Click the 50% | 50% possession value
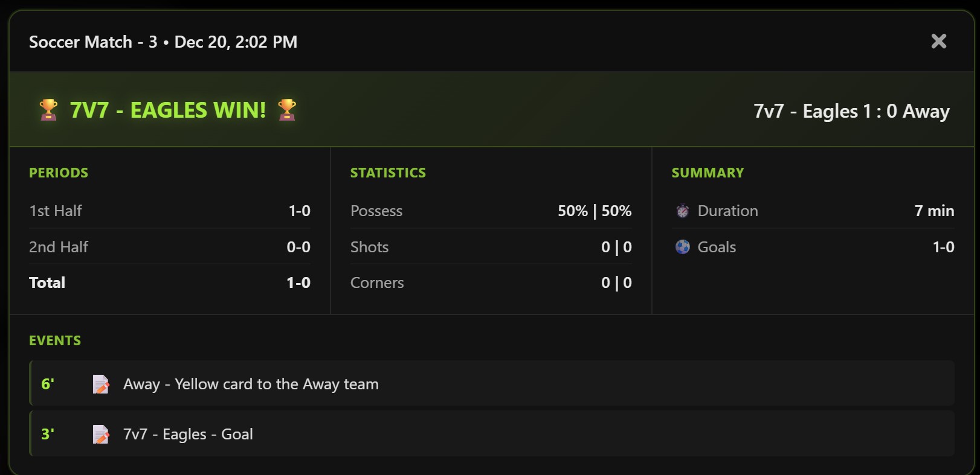The width and height of the screenshot is (980, 475). tap(594, 211)
